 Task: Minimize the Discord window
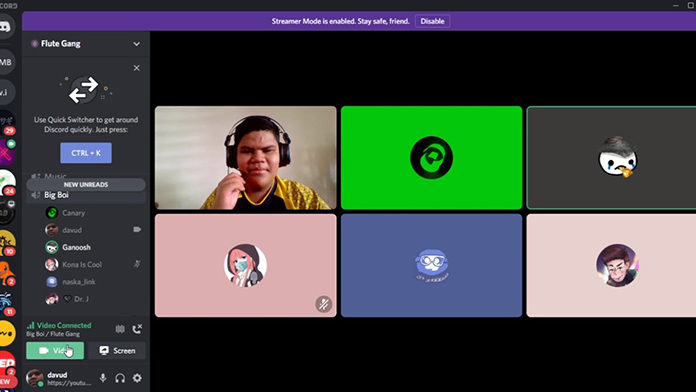(676, 5)
